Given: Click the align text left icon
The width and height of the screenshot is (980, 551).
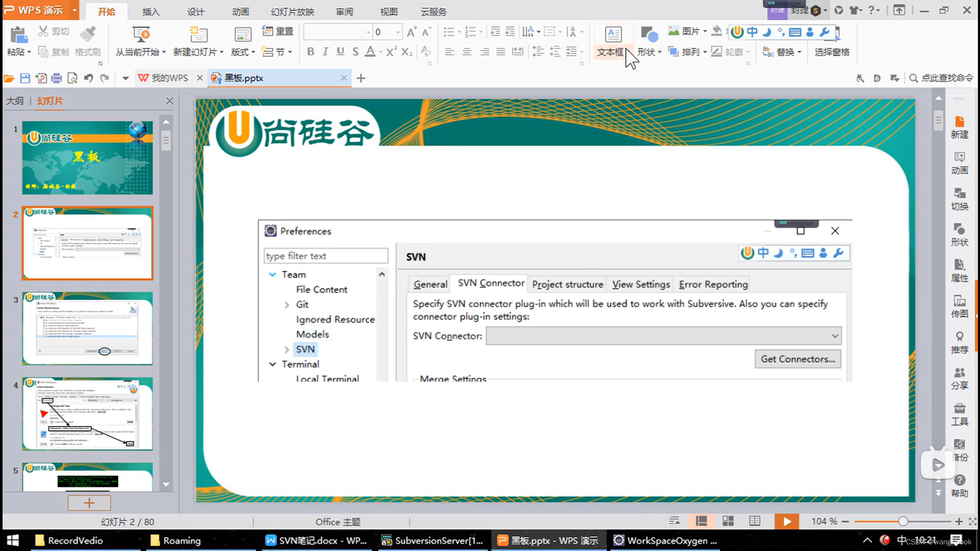Looking at the screenshot, I should 449,52.
